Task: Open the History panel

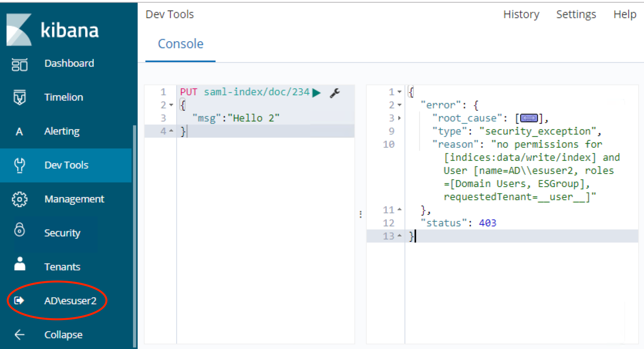Action: coord(521,14)
